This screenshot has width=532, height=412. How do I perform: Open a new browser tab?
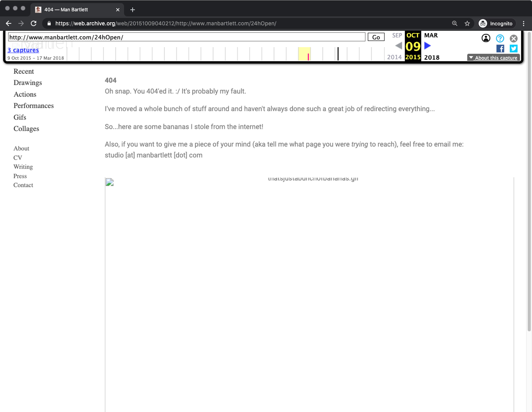coord(132,10)
